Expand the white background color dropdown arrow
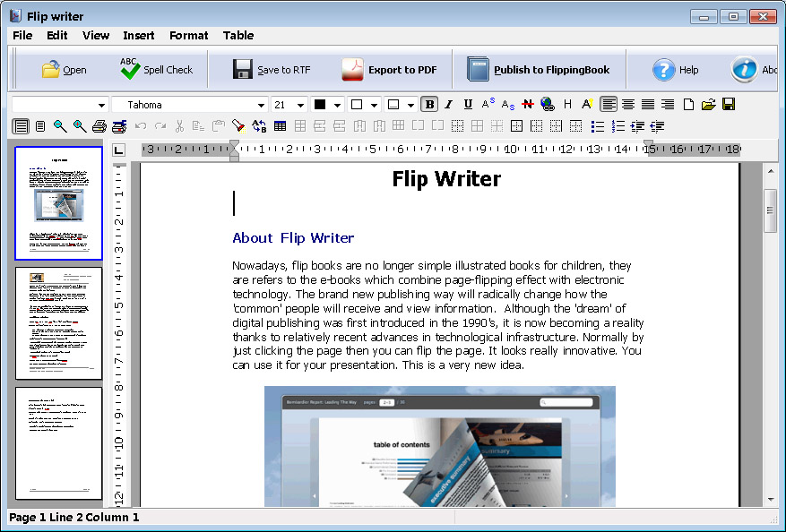Image resolution: width=786 pixels, height=532 pixels. (x=374, y=105)
